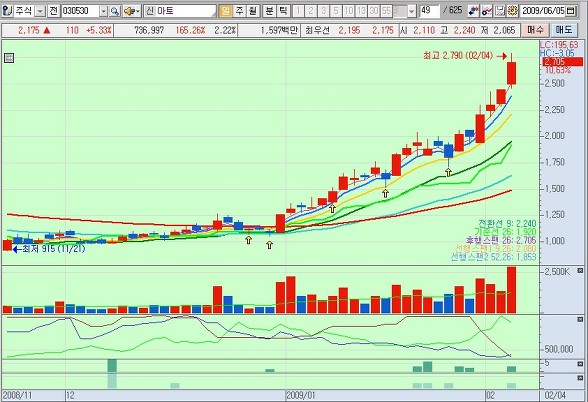Click the best ask price 2,195

point(349,30)
